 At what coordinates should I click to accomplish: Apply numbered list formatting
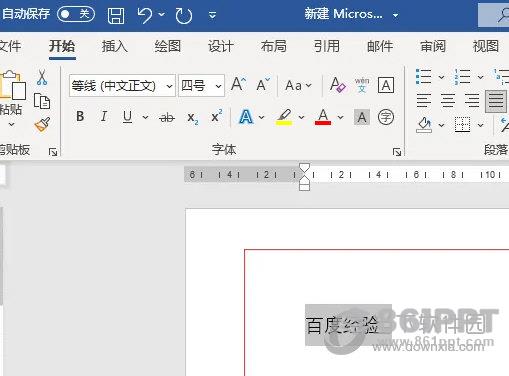pos(463,77)
